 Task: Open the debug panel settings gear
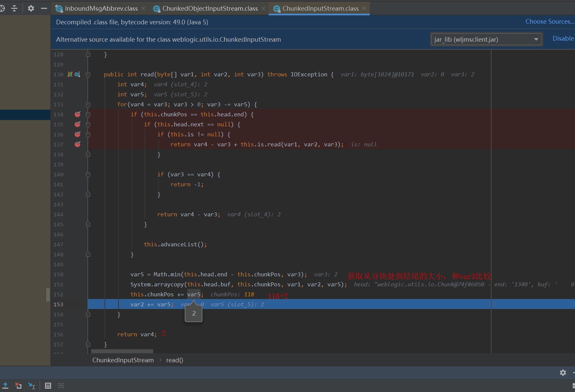point(563,373)
